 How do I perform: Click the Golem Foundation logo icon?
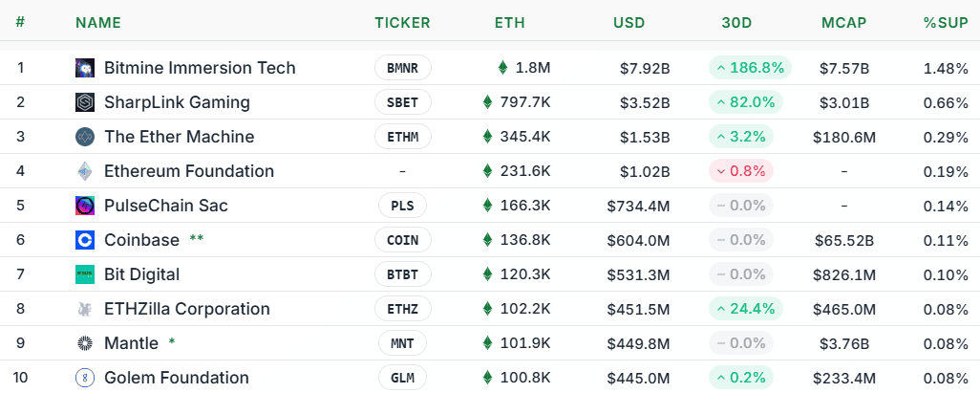coord(85,378)
